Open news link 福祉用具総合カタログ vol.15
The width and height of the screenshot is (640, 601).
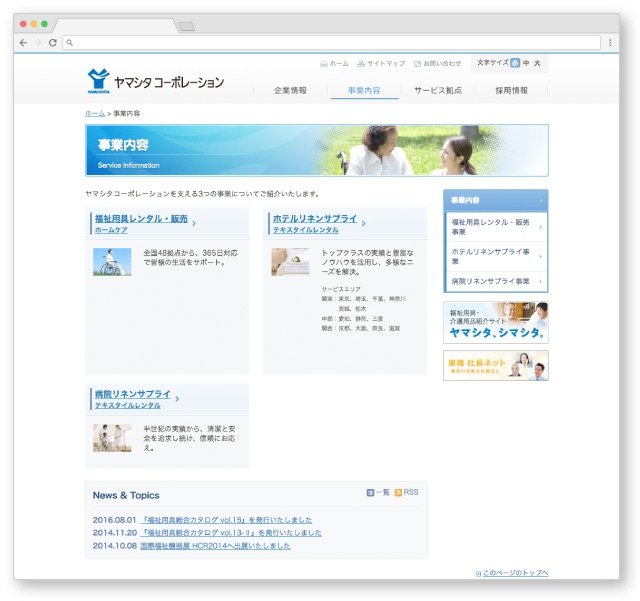(226, 520)
